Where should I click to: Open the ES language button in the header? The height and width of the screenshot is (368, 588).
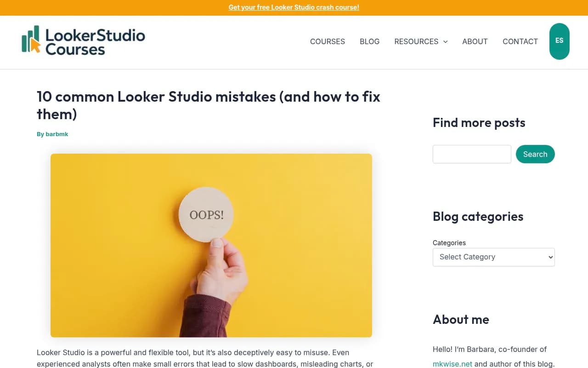[x=559, y=41]
